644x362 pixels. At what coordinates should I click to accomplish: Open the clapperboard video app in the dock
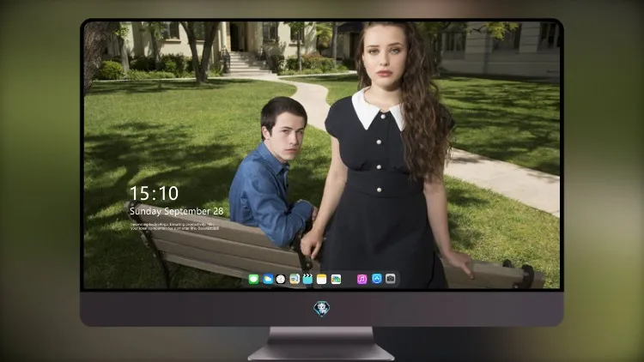coord(307,279)
